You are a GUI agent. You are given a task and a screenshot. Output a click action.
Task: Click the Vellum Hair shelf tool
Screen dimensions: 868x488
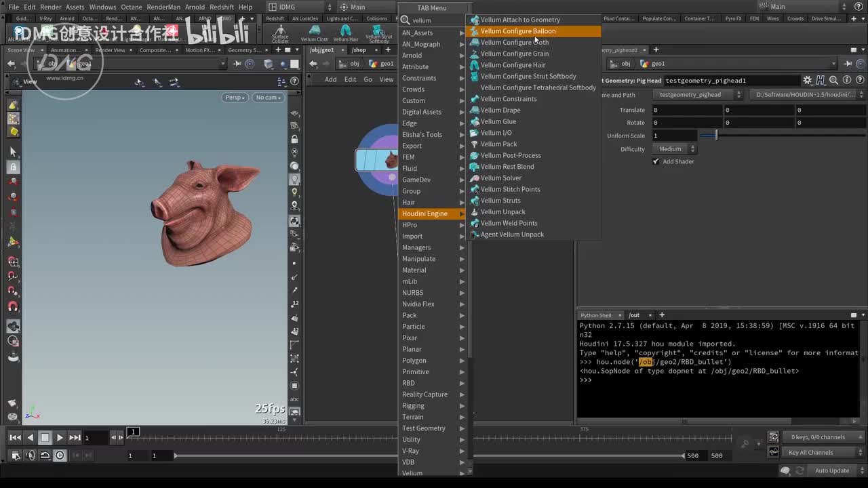(345, 33)
